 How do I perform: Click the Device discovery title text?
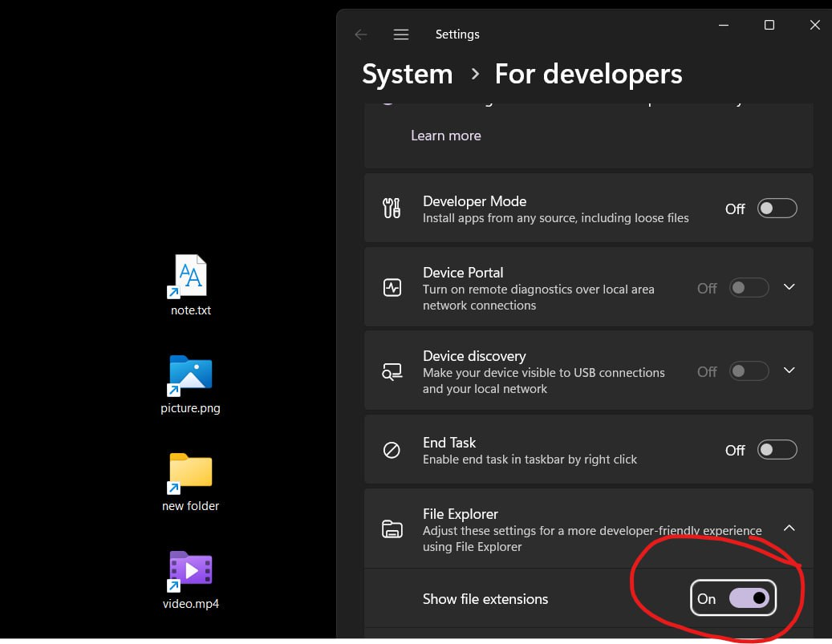point(474,356)
